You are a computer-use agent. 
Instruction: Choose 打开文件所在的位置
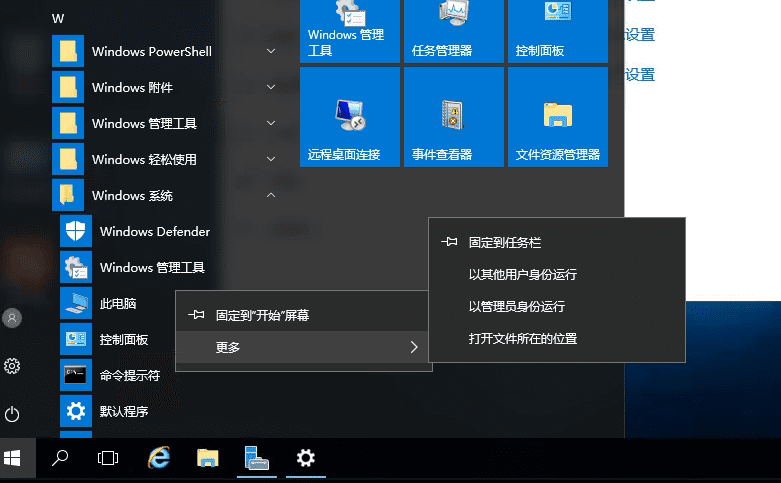click(x=557, y=339)
